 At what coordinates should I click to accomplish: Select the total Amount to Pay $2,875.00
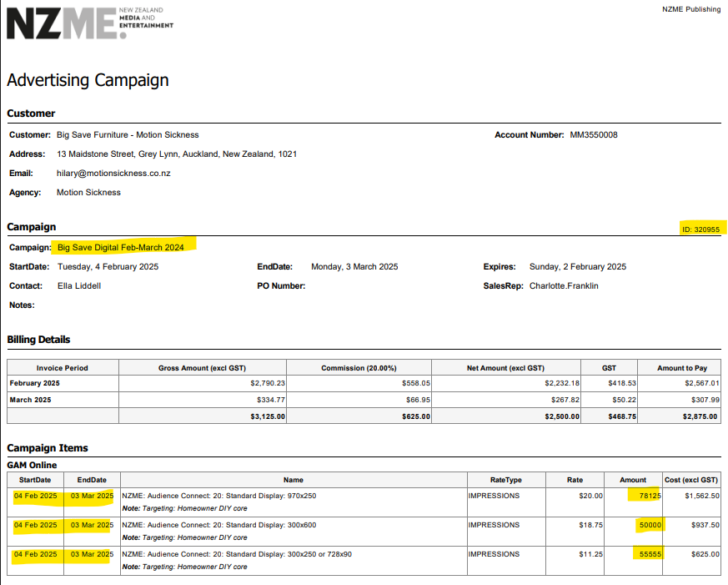click(x=700, y=416)
